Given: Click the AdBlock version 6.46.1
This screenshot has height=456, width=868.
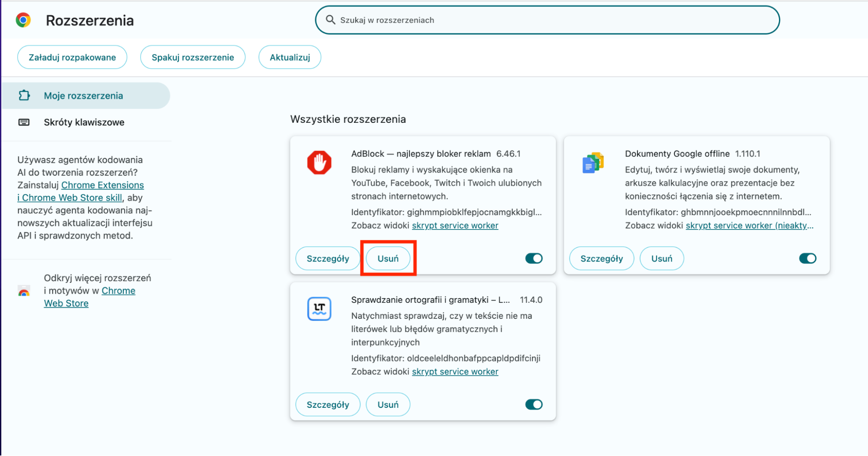Looking at the screenshot, I should point(508,154).
